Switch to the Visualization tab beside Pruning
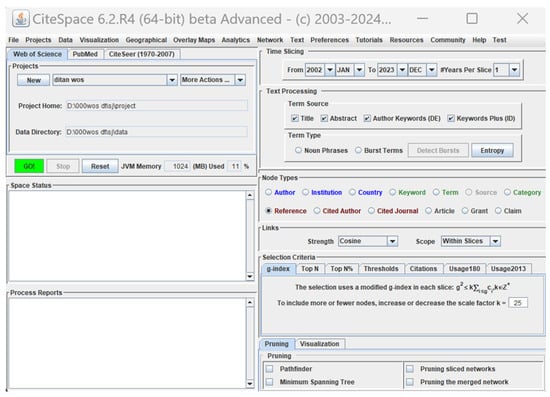Screen dimensions: 550x397 coord(320,344)
